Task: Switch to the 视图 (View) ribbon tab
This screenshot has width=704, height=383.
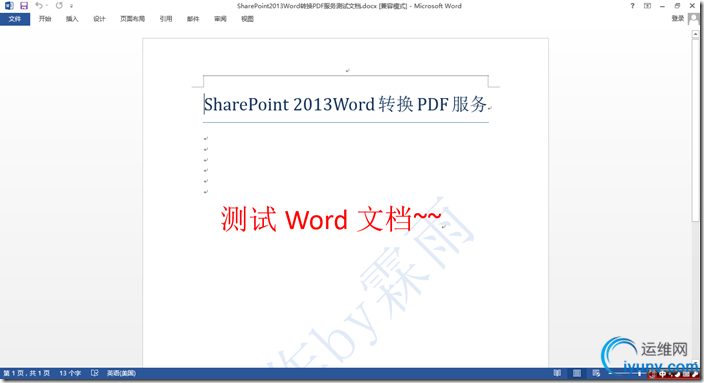Action: (x=247, y=19)
